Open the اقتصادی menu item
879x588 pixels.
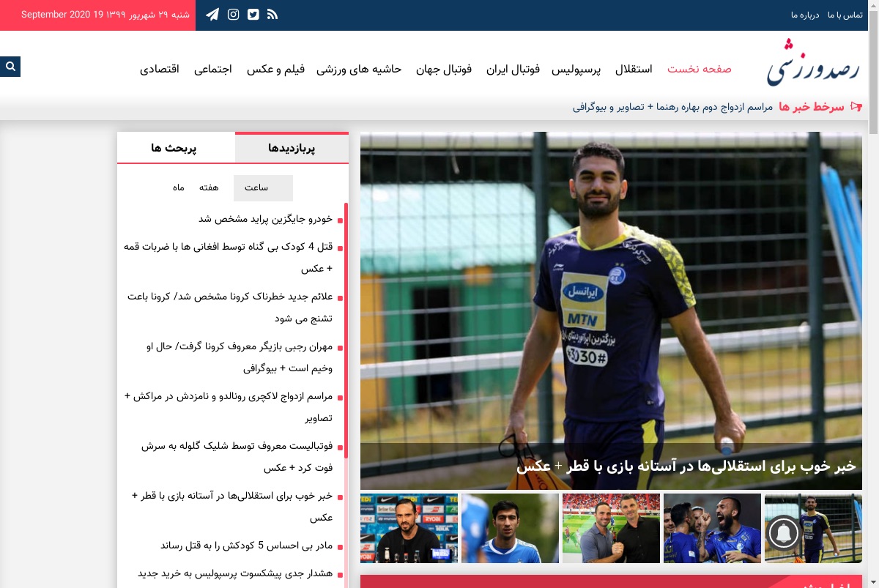pos(160,69)
